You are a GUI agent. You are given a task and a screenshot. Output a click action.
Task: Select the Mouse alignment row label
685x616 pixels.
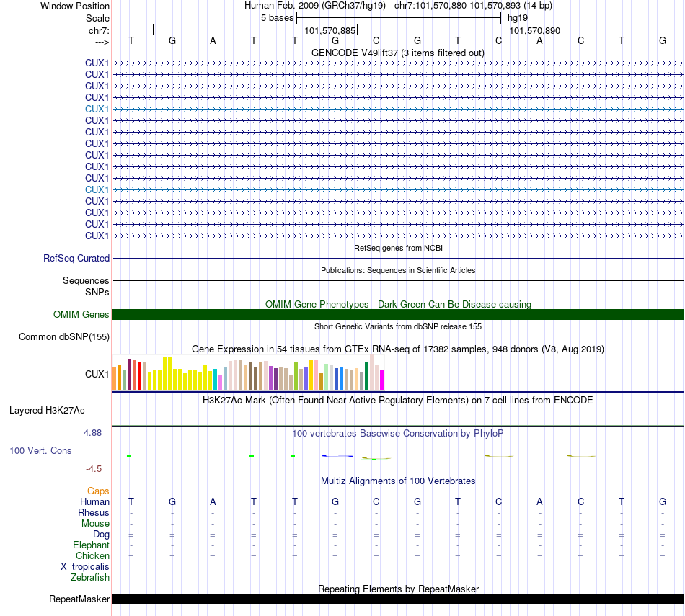96,524
